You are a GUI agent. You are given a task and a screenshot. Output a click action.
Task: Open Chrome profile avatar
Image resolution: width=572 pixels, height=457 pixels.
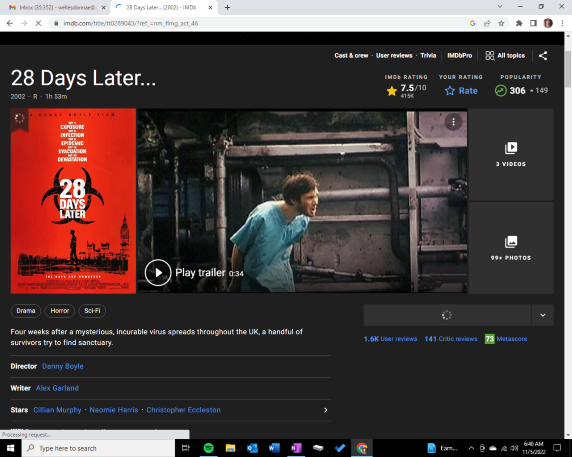(548, 23)
